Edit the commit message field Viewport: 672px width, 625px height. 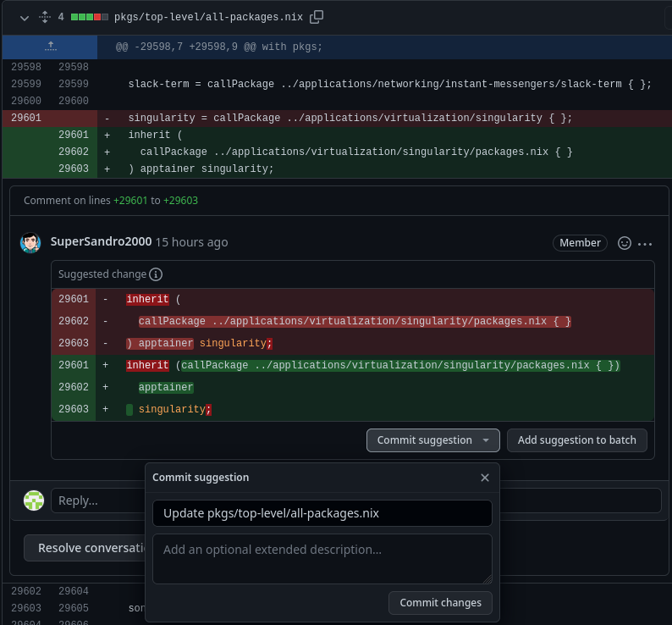coord(322,513)
